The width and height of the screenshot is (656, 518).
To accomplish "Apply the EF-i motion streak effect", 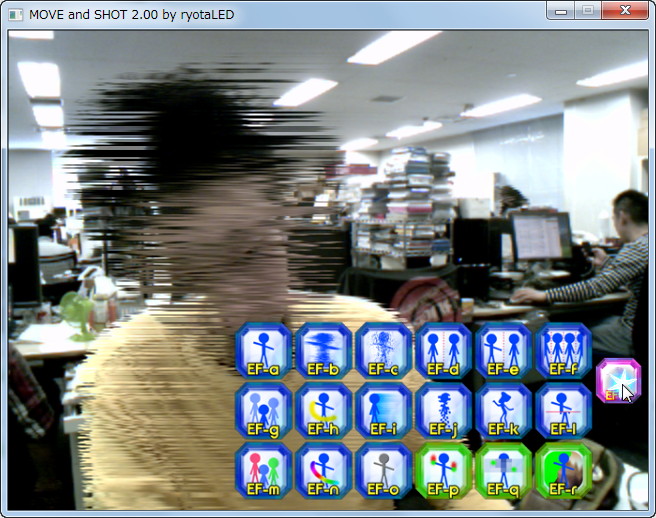I will click(383, 411).
